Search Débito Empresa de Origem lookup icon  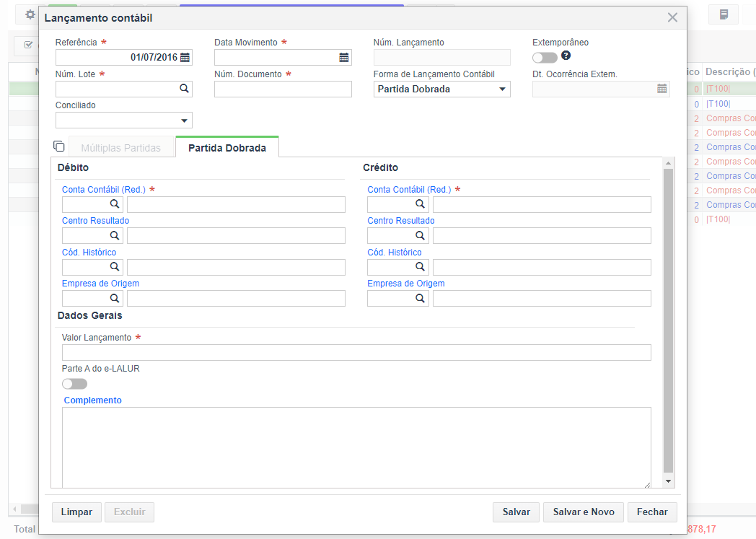(x=114, y=298)
